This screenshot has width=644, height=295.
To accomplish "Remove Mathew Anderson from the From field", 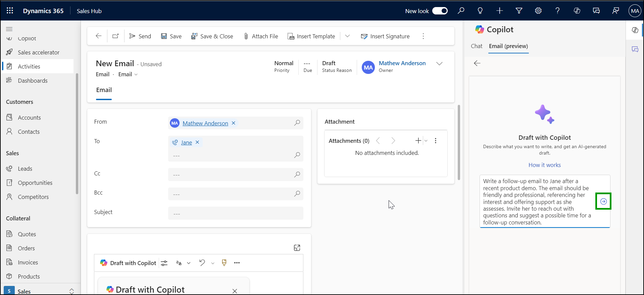I will click(x=234, y=123).
